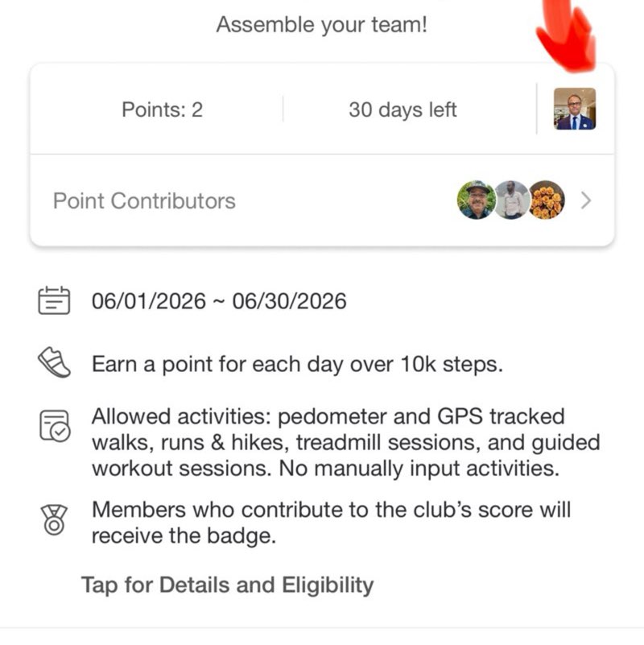
Task: Tap the Allowed activities description text
Action: 346,442
